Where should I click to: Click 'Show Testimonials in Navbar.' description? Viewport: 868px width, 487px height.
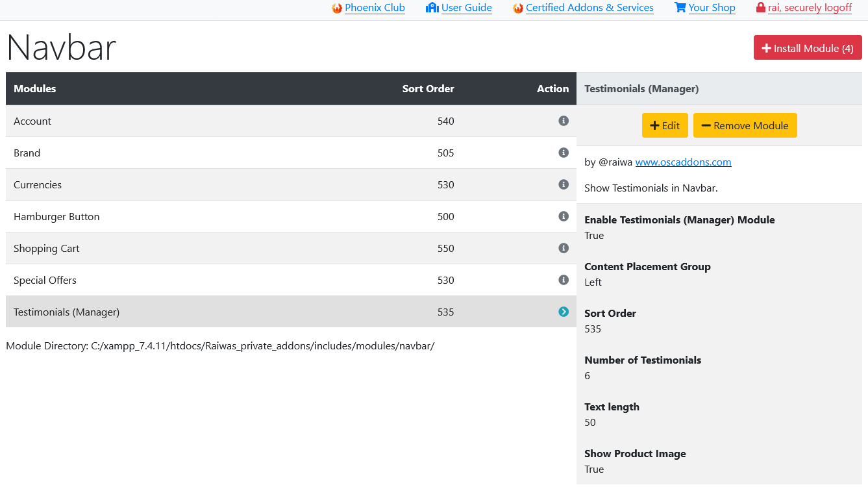pos(651,188)
